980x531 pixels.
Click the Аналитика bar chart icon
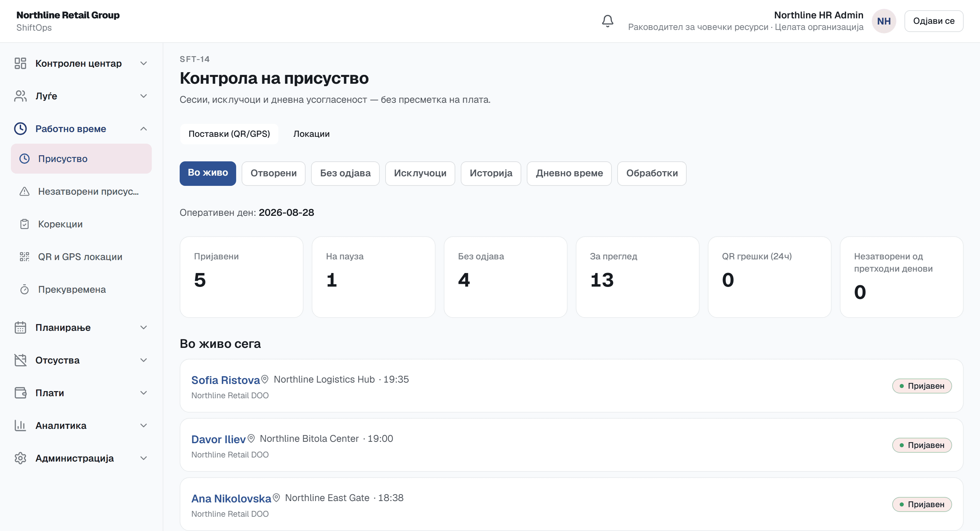coord(20,425)
